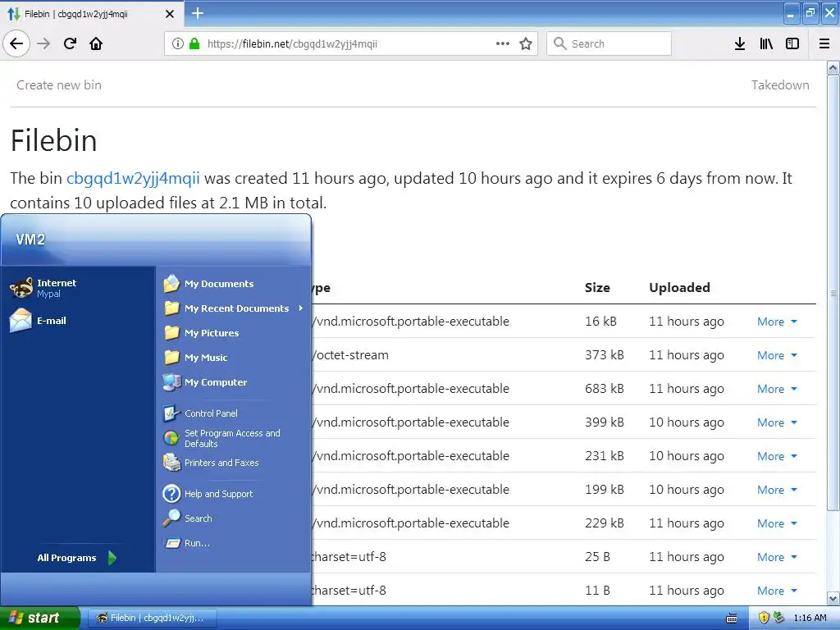Viewport: 840px width, 630px height.
Task: Click the Uploaded column header
Action: 679,288
